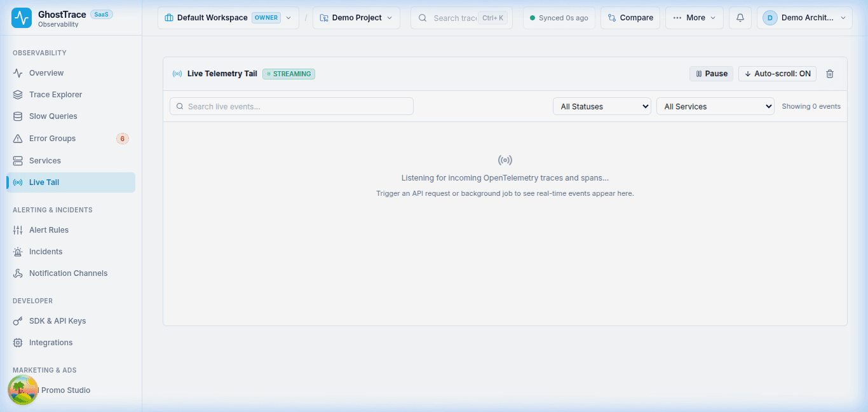
Task: Click the 'OBSERVABILITY' section heading
Action: [x=39, y=53]
